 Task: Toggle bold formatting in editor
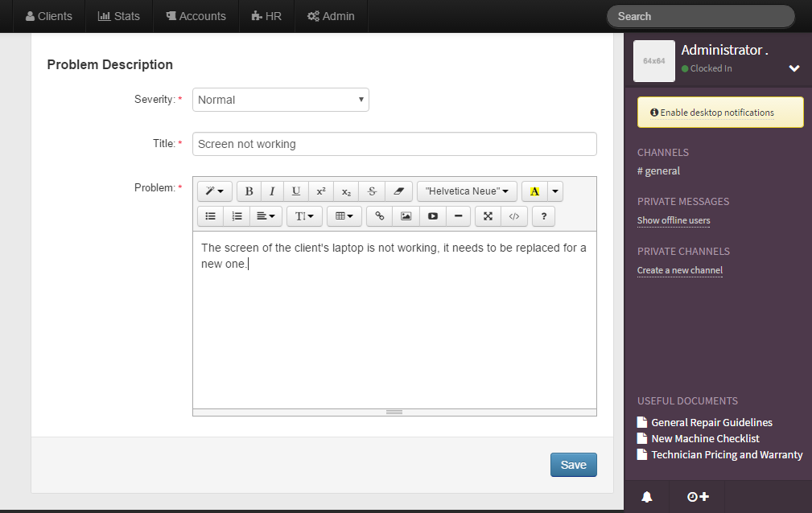point(249,191)
